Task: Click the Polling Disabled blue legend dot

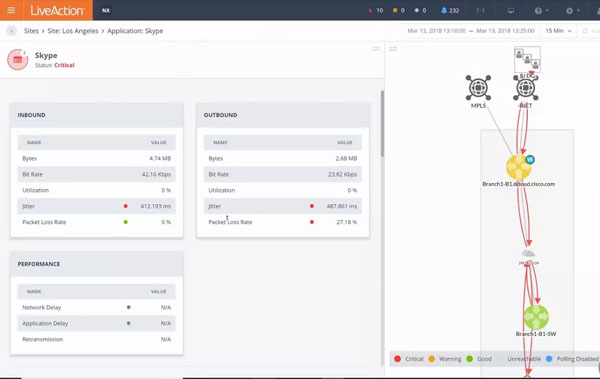Action: (x=549, y=359)
